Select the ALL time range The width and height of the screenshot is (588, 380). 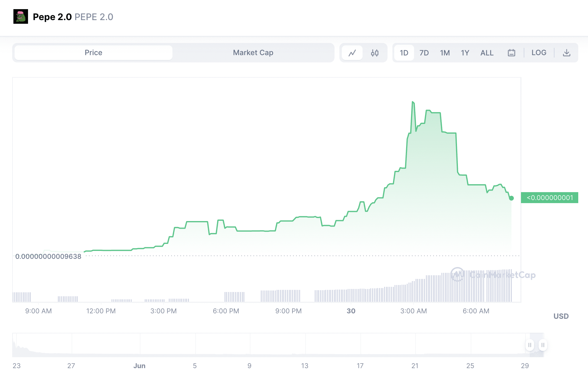coord(487,53)
